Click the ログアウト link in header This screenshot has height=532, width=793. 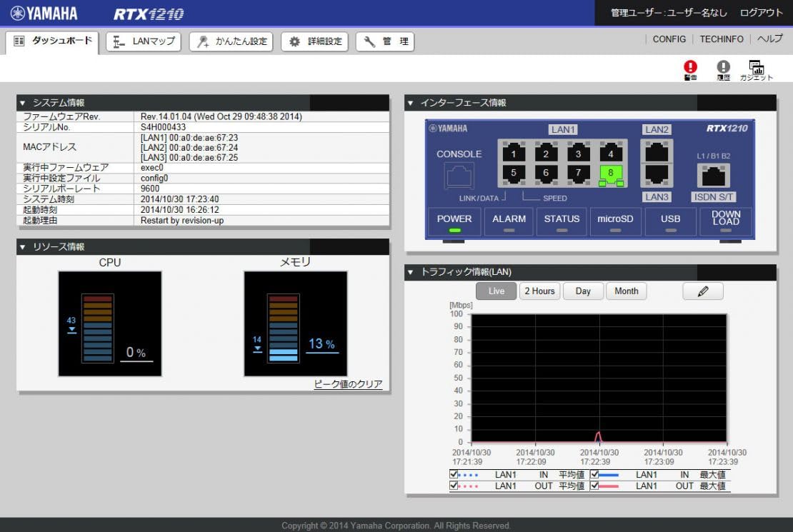coord(761,13)
